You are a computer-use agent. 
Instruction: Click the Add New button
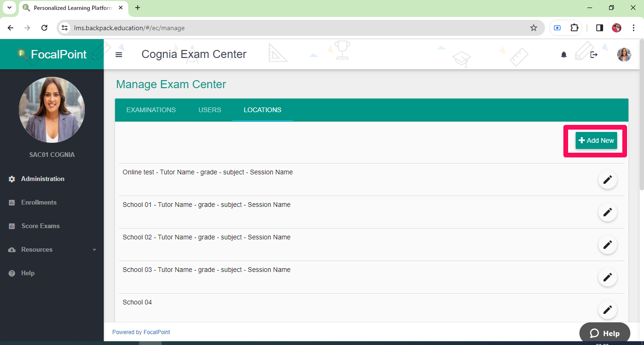pyautogui.click(x=596, y=140)
